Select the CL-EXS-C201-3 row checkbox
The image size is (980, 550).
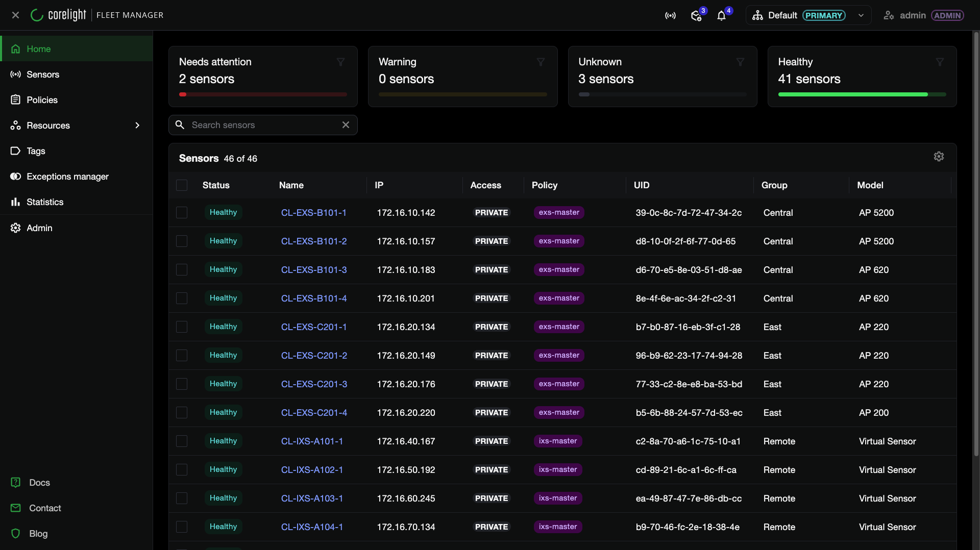(x=182, y=384)
